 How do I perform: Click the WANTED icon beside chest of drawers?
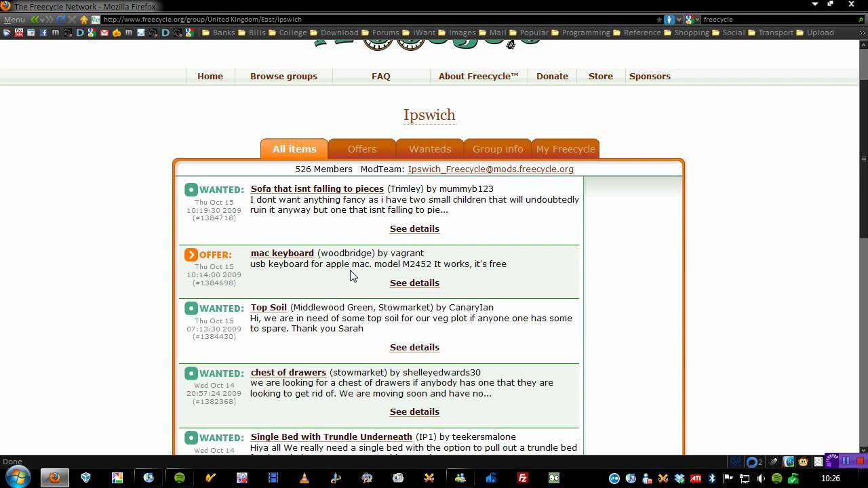(x=191, y=373)
